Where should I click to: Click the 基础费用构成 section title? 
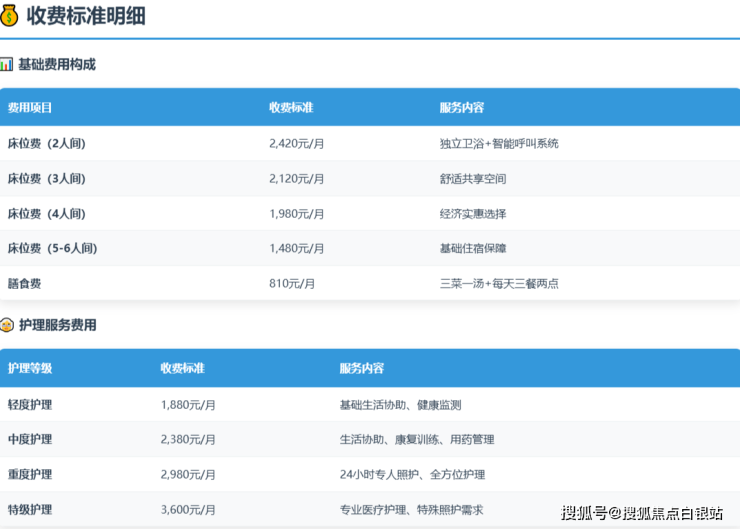[57, 64]
